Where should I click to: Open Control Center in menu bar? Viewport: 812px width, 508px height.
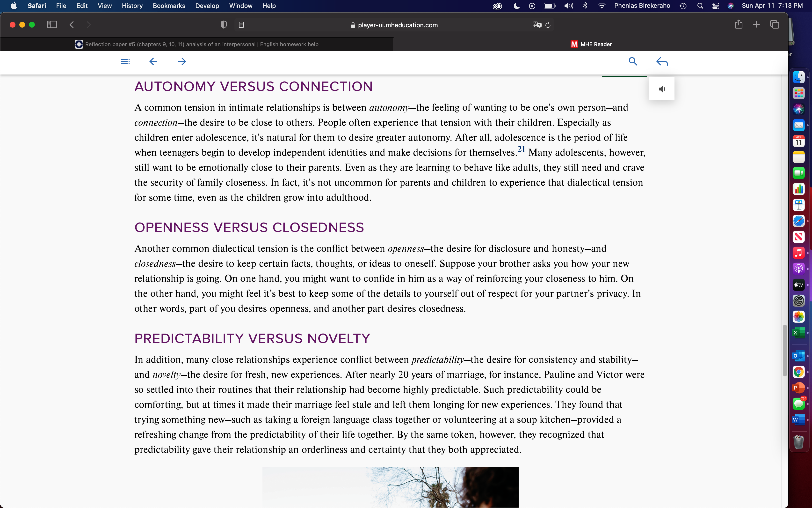click(716, 6)
